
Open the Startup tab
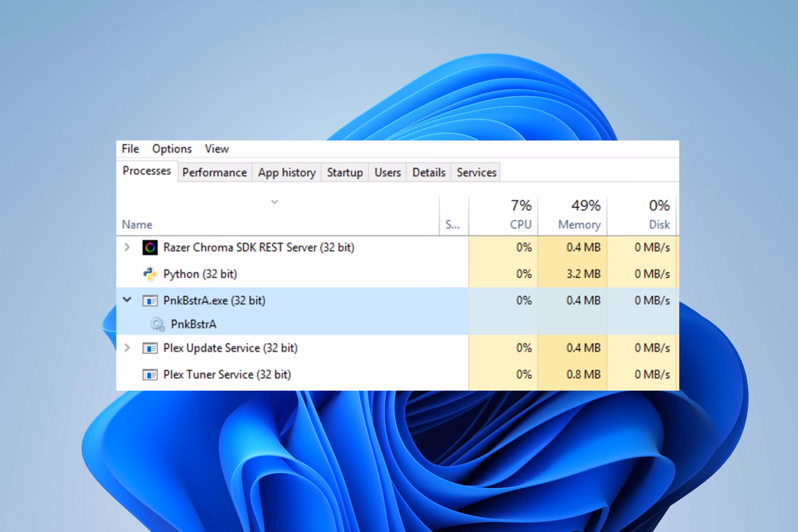pyautogui.click(x=345, y=172)
